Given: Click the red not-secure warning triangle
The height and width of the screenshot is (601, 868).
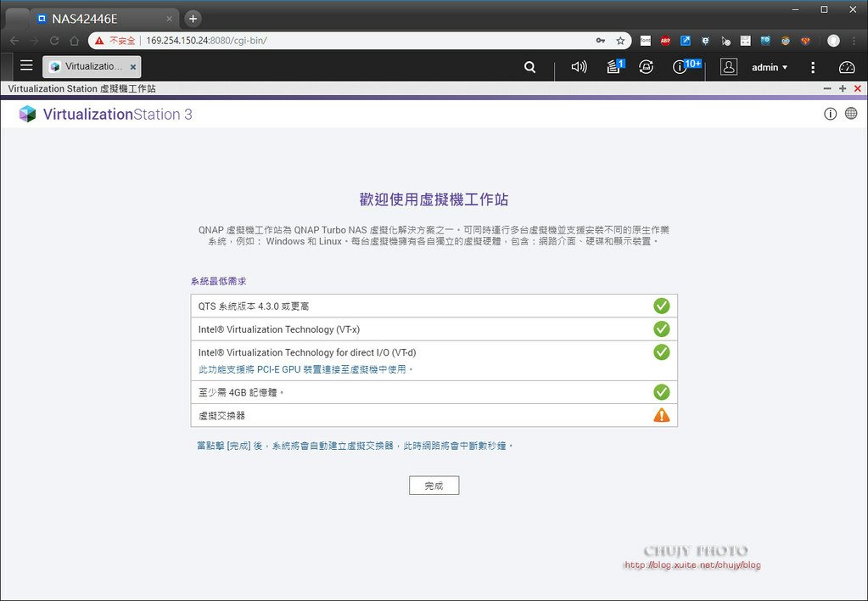Looking at the screenshot, I should click(x=99, y=41).
